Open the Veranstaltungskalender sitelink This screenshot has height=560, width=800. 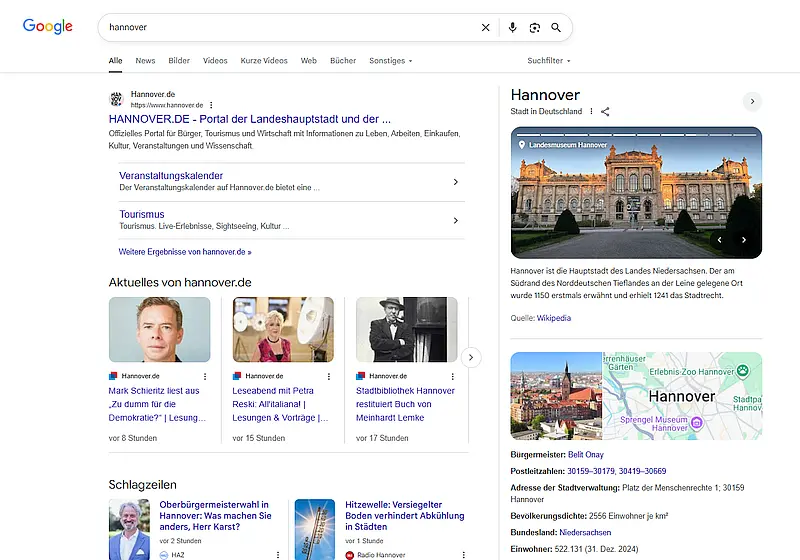171,175
